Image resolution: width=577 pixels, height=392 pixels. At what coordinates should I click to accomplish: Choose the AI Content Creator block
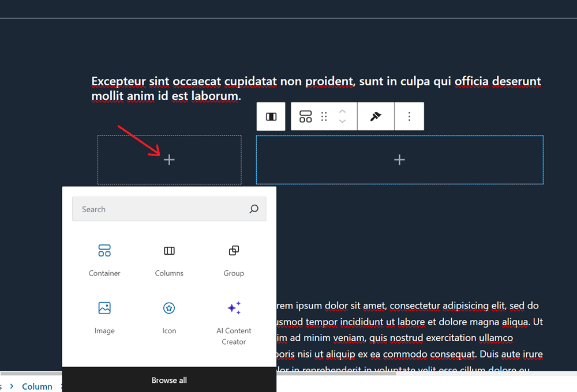(x=234, y=322)
